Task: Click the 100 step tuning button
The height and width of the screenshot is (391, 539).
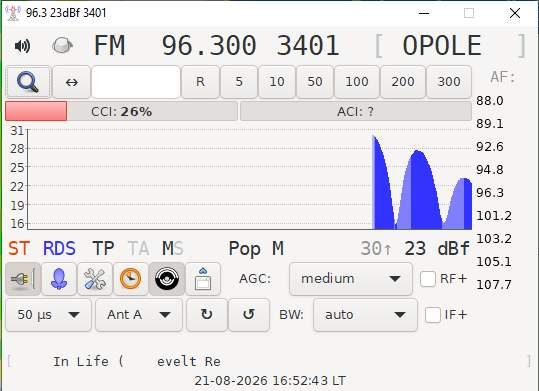Action: pos(357,82)
